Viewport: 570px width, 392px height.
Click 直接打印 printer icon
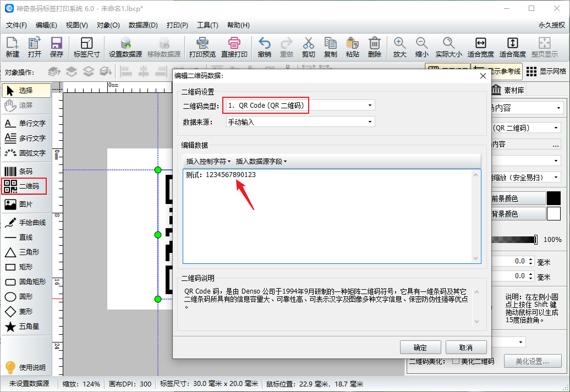pos(234,47)
